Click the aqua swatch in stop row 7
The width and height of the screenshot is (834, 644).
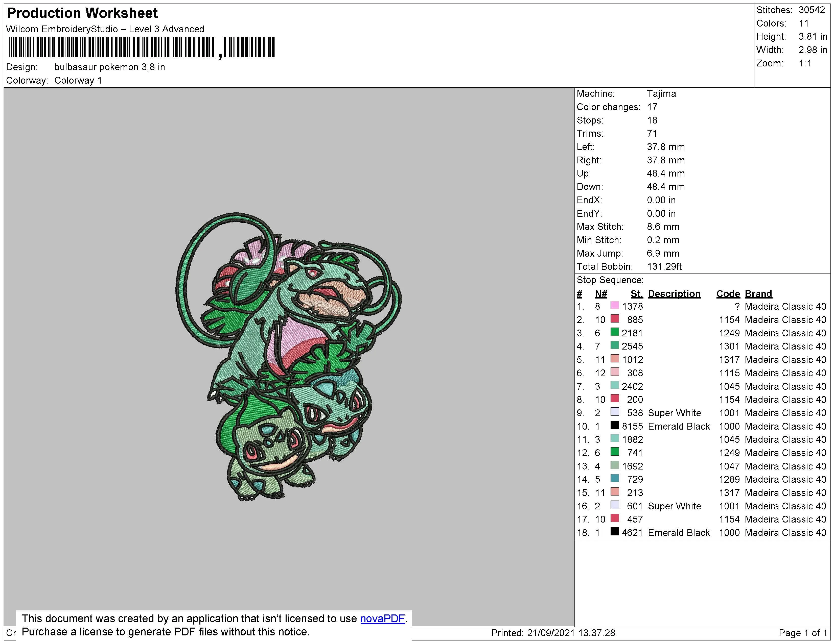click(x=614, y=385)
